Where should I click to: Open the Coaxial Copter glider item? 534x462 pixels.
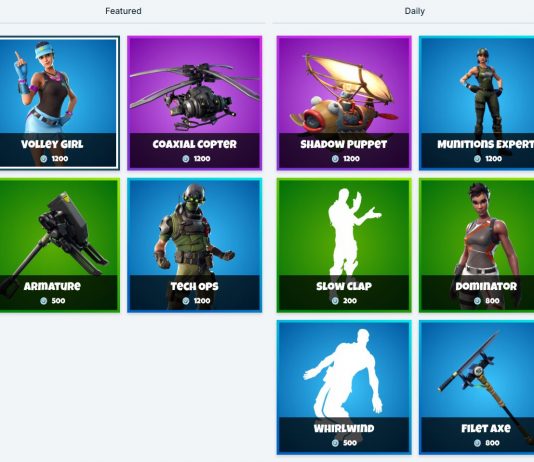click(x=194, y=103)
